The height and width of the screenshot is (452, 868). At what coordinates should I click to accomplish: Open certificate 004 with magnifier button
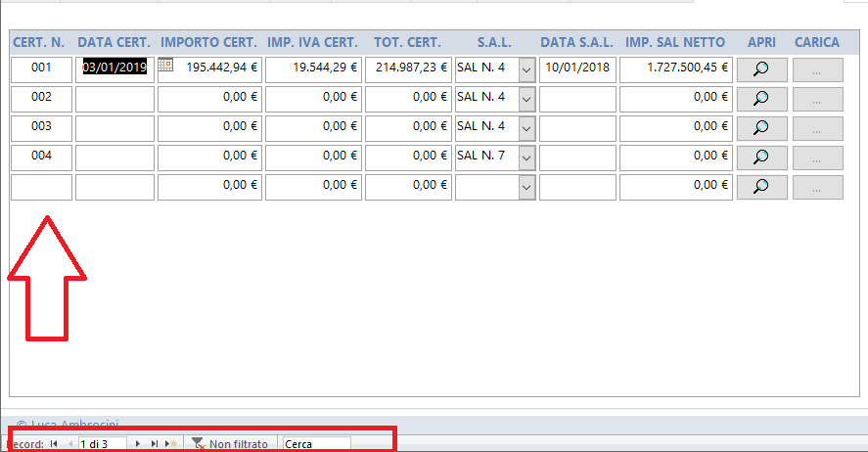click(x=761, y=158)
